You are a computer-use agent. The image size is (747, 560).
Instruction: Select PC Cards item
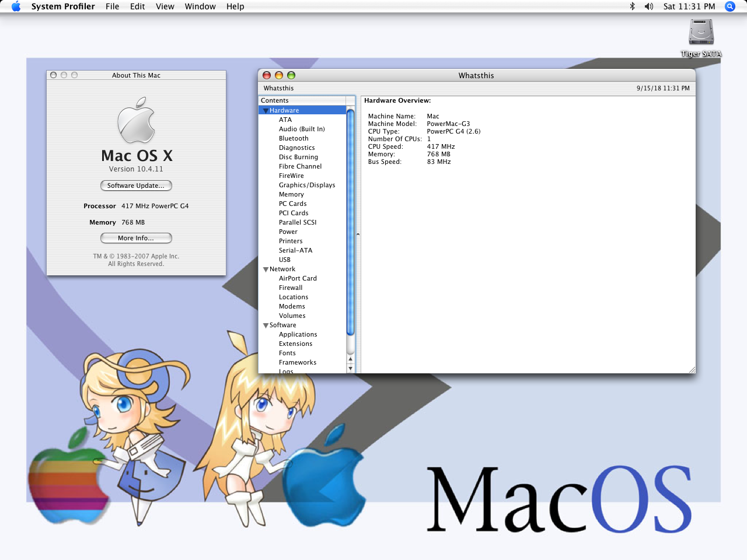click(292, 204)
